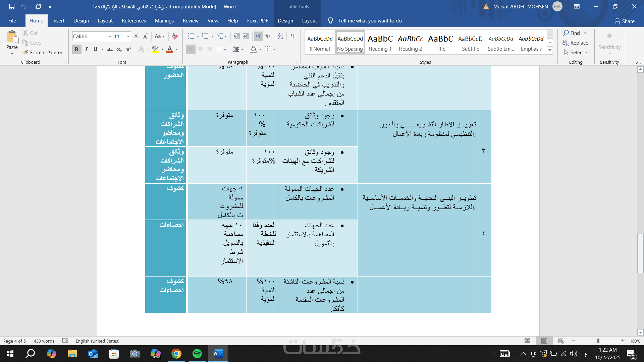Image resolution: width=644 pixels, height=362 pixels.
Task: Click the Share button
Action: pyautogui.click(x=625, y=21)
